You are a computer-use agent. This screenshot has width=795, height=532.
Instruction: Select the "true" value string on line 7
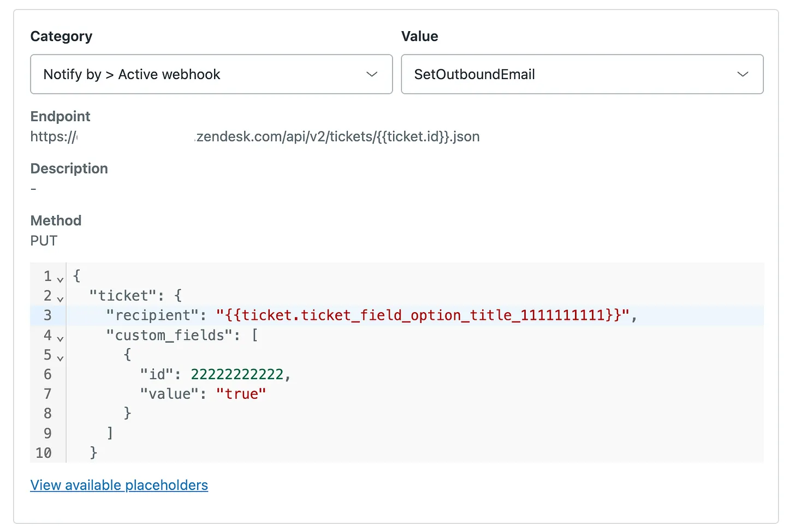241,393
